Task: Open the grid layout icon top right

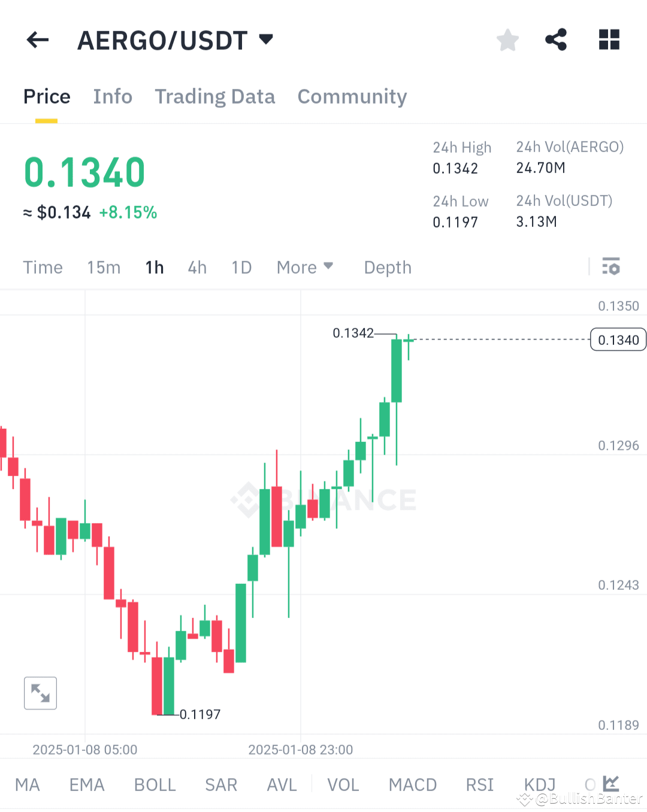Action: (609, 40)
